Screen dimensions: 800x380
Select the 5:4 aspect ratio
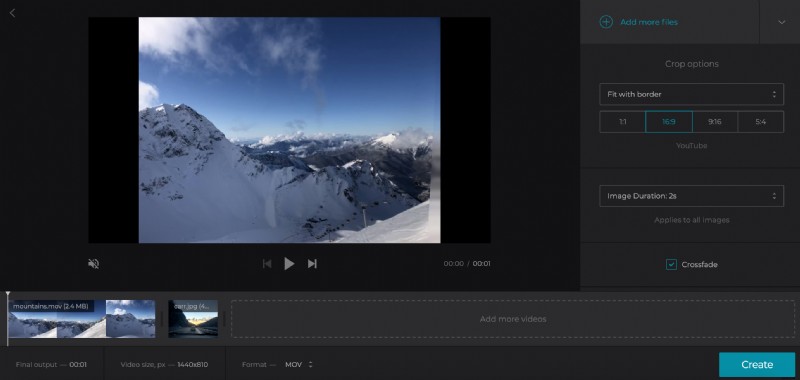tap(761, 122)
